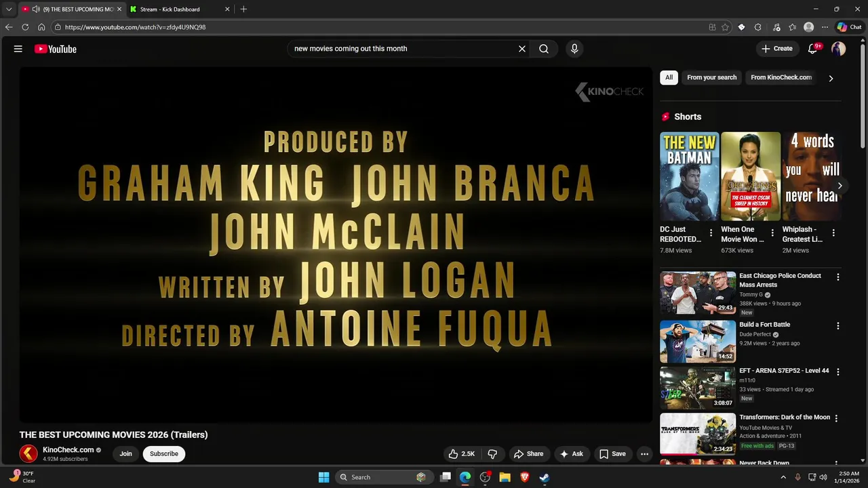This screenshot has width=868, height=488.
Task: Open File Explorer from the taskbar
Action: 505,477
